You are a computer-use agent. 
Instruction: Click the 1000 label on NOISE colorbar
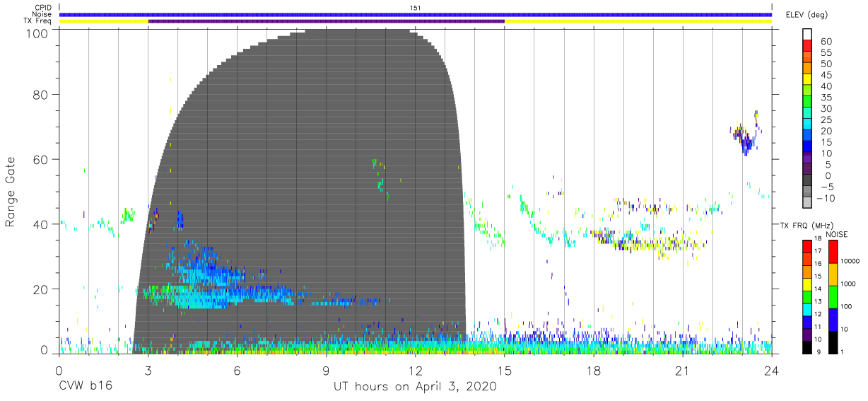click(848, 284)
